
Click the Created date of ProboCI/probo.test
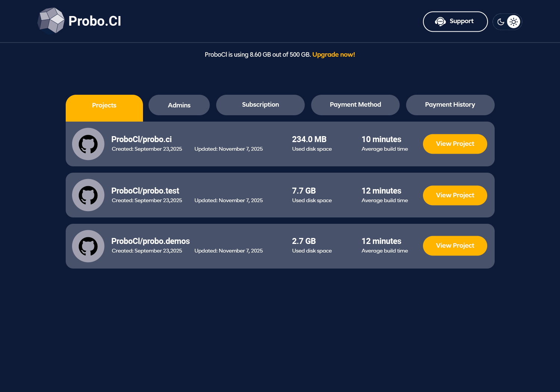(147, 201)
